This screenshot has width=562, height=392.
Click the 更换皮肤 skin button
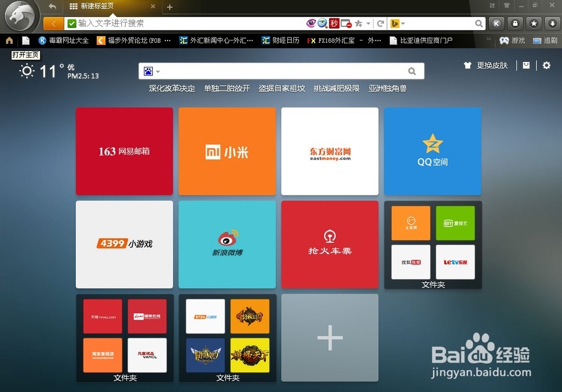click(x=486, y=65)
